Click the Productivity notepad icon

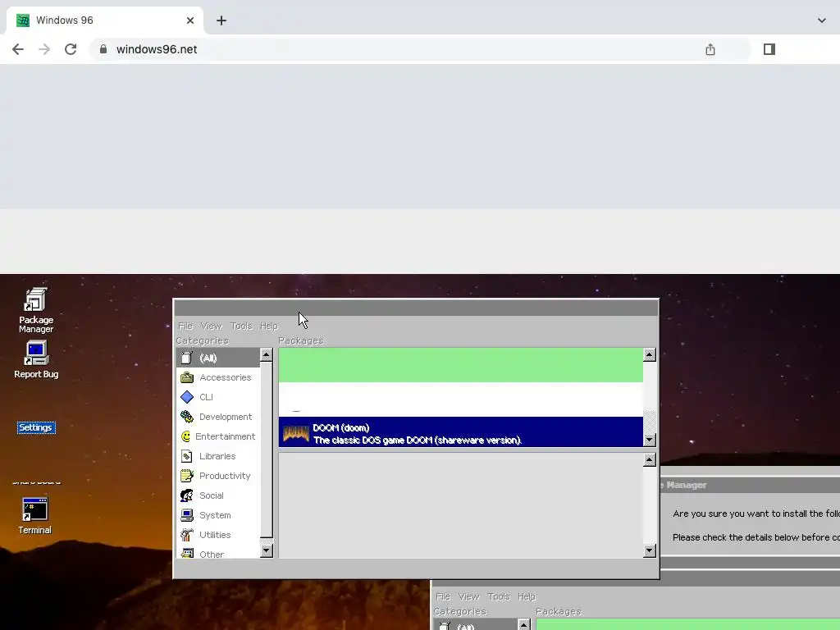coord(187,476)
